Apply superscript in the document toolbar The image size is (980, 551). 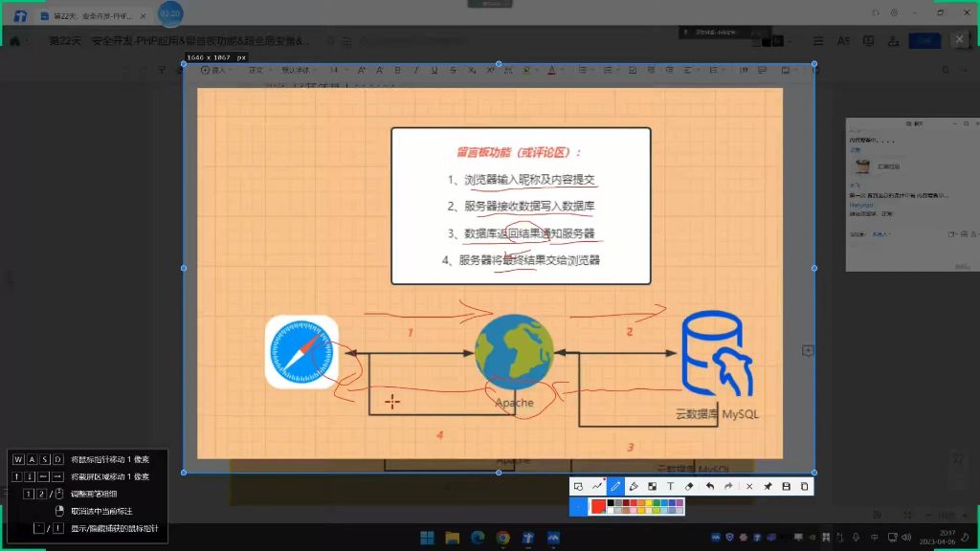pos(490,71)
